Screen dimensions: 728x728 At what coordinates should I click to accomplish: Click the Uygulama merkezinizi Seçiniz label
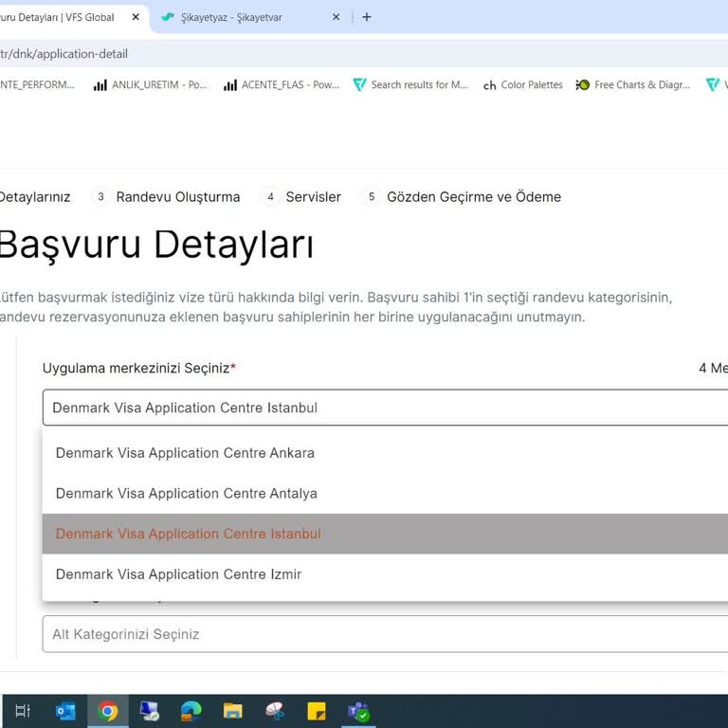pos(139,368)
